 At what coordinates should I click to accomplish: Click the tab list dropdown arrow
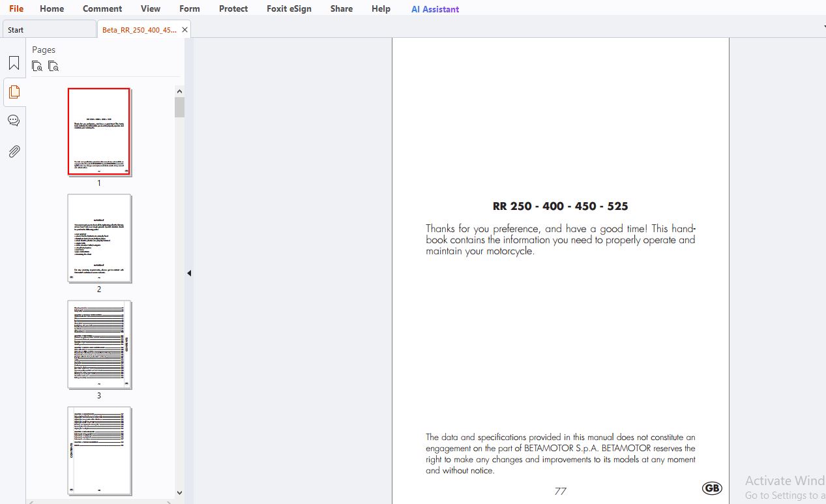pyautogui.click(x=823, y=27)
